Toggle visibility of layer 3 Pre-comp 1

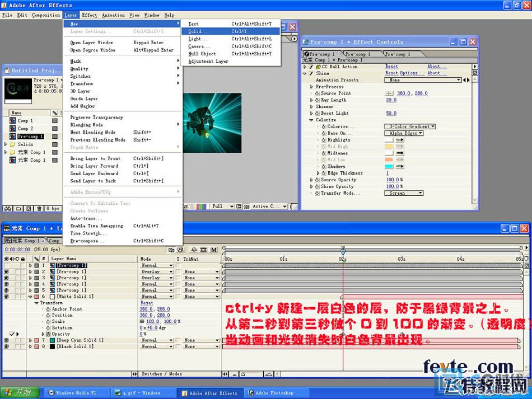[x=7, y=278]
